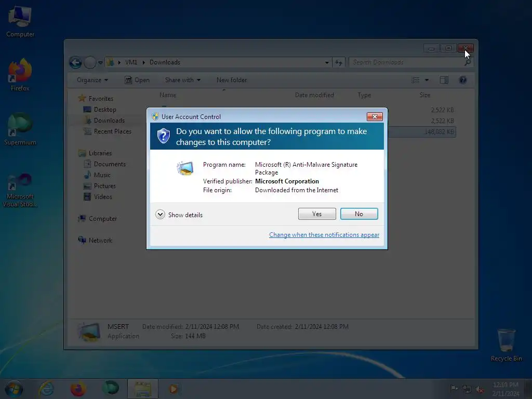The width and height of the screenshot is (532, 399).
Task: Sort by Date modified column header
Action: click(x=314, y=96)
